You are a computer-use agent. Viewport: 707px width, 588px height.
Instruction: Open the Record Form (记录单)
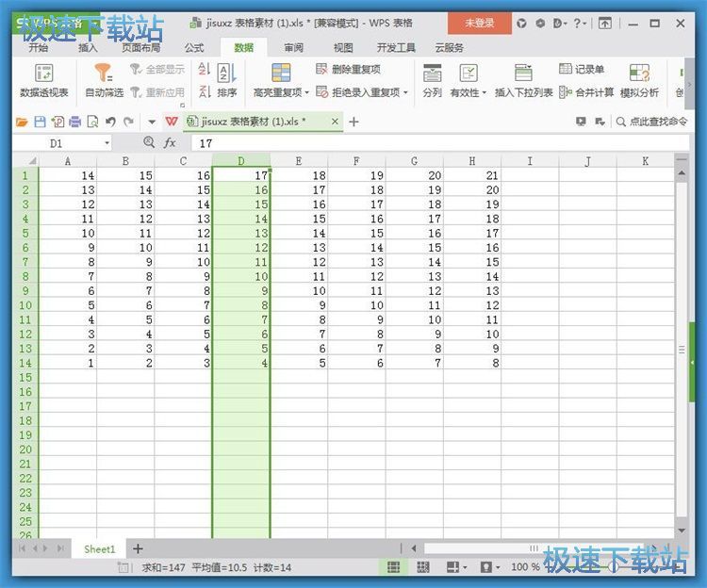point(582,69)
